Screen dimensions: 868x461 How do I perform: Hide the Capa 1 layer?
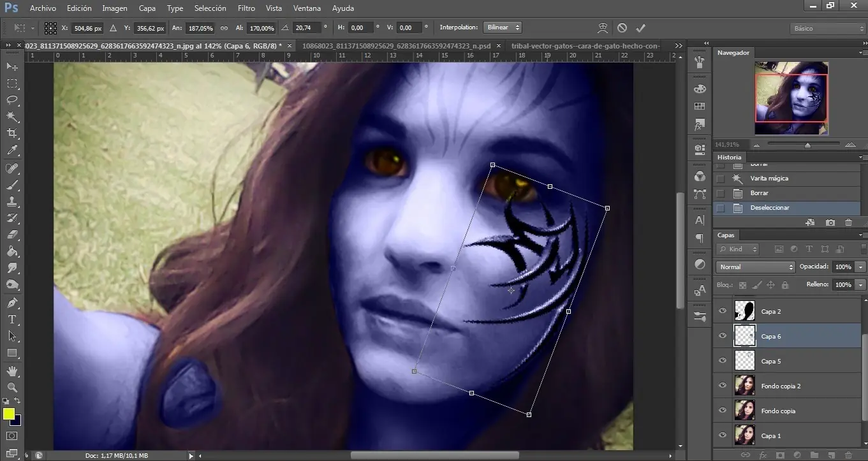[x=723, y=435]
